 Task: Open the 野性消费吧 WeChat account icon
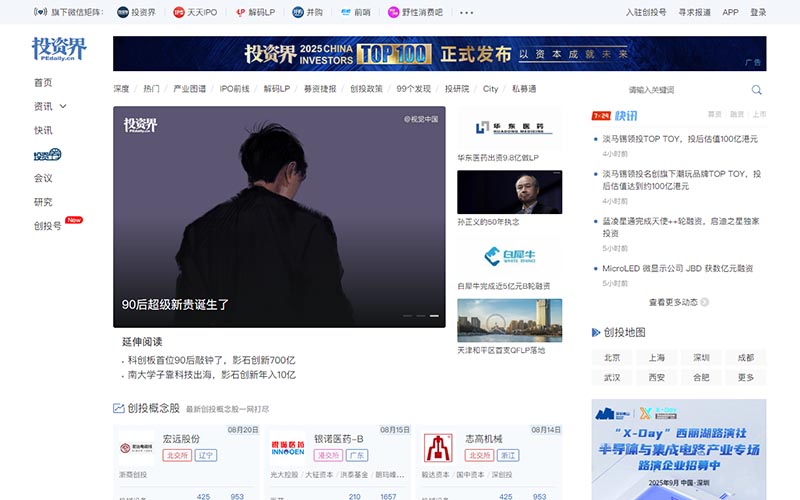[x=393, y=12]
